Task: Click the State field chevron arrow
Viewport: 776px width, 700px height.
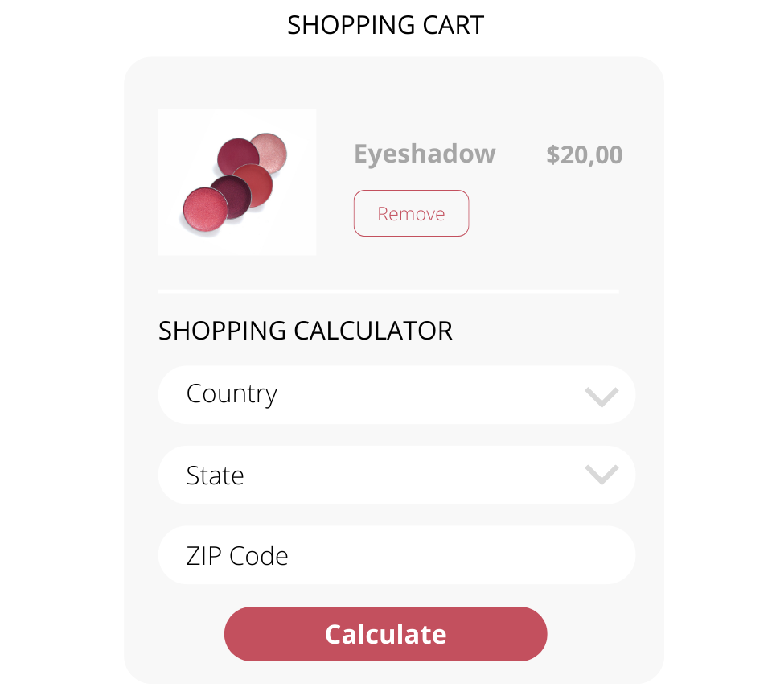Action: [x=602, y=476]
